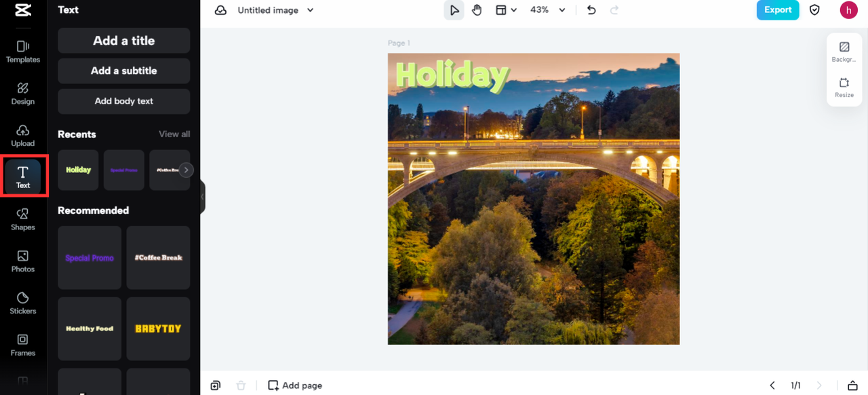The width and height of the screenshot is (868, 395).
Task: Open the Stickers panel
Action: coord(23,303)
